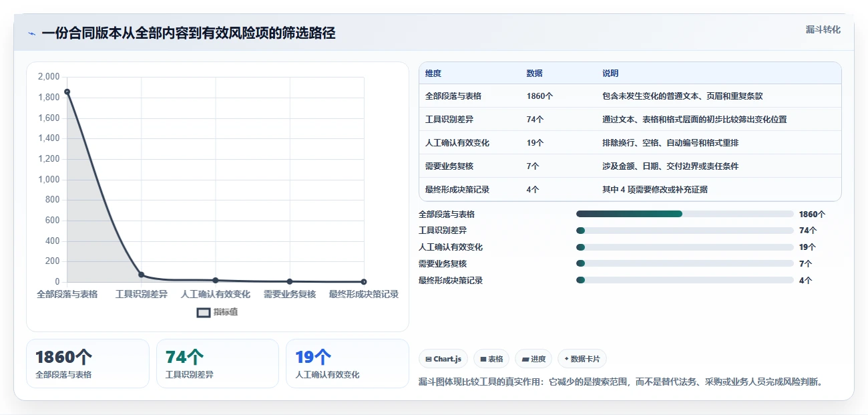Screen dimensions: 868x415
Task: Click the 全部段落与表格 x-axis label on the chart
Action: [x=67, y=294]
